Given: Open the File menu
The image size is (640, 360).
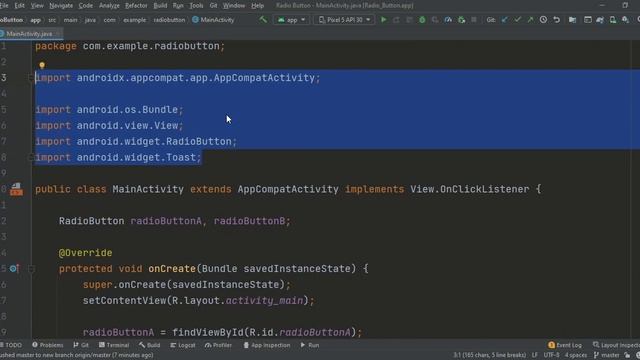Looking at the screenshot, I should tap(4, 6).
